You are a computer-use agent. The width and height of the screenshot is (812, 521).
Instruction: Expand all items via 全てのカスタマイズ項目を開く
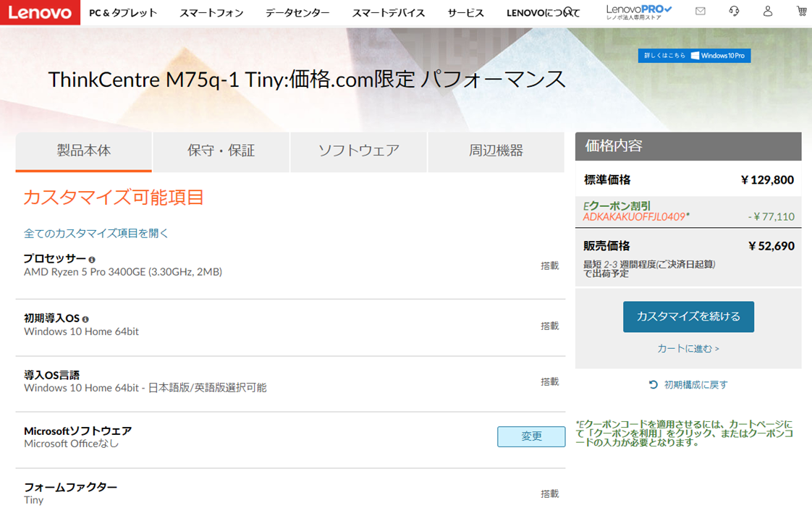pyautogui.click(x=96, y=234)
